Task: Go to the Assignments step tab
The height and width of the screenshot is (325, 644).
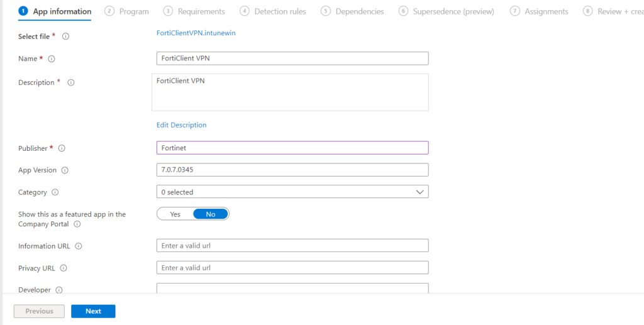Action: tap(539, 11)
